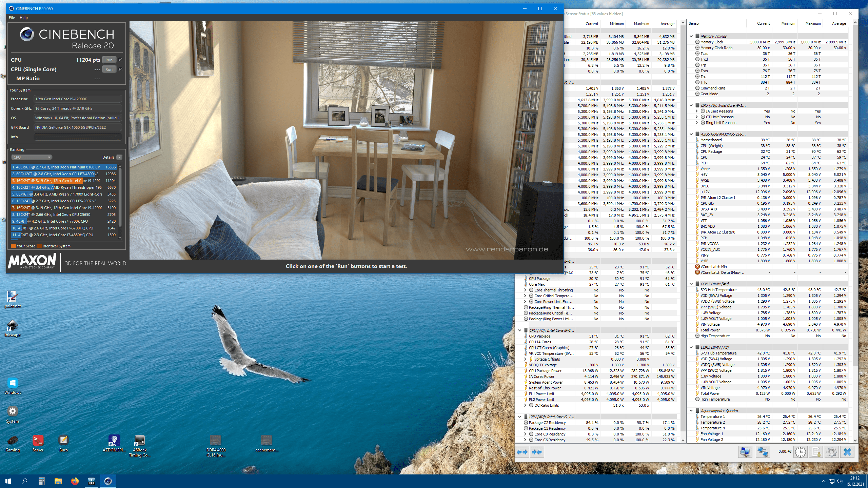Open the cachemem desktop file

click(x=267, y=443)
